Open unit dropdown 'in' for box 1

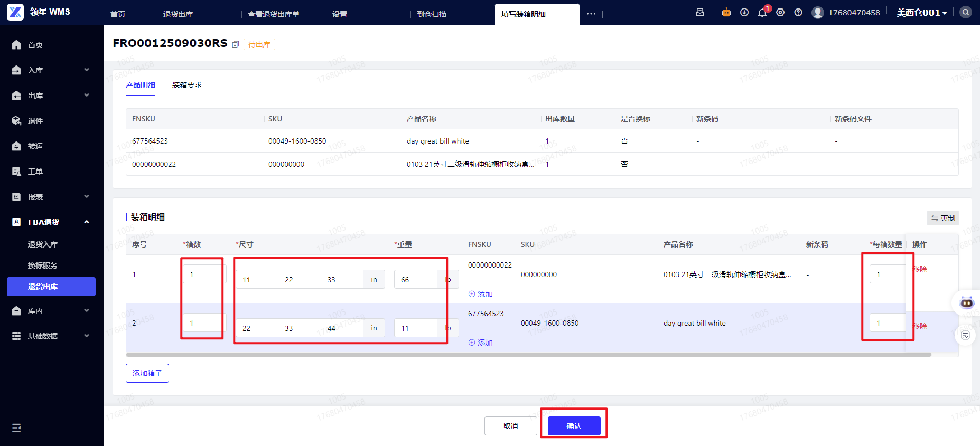pos(374,279)
